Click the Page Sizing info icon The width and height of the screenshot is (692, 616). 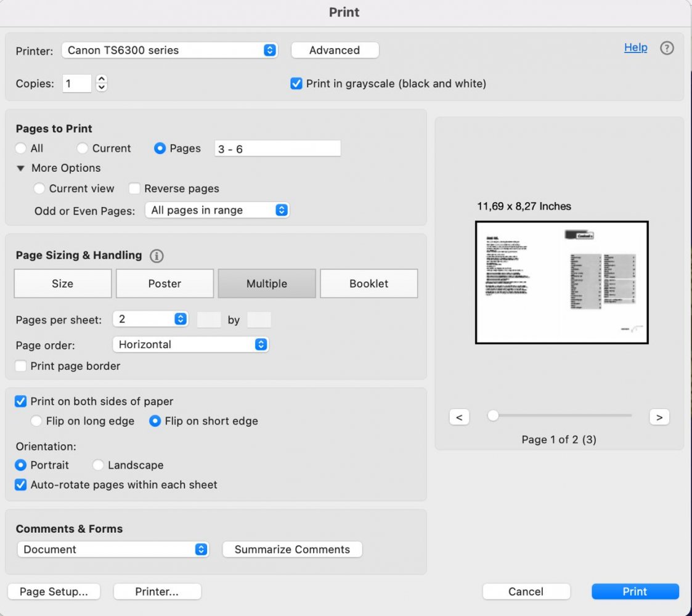click(x=157, y=256)
